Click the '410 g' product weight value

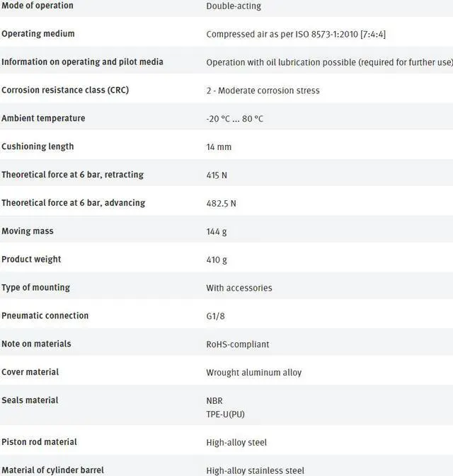tap(217, 260)
